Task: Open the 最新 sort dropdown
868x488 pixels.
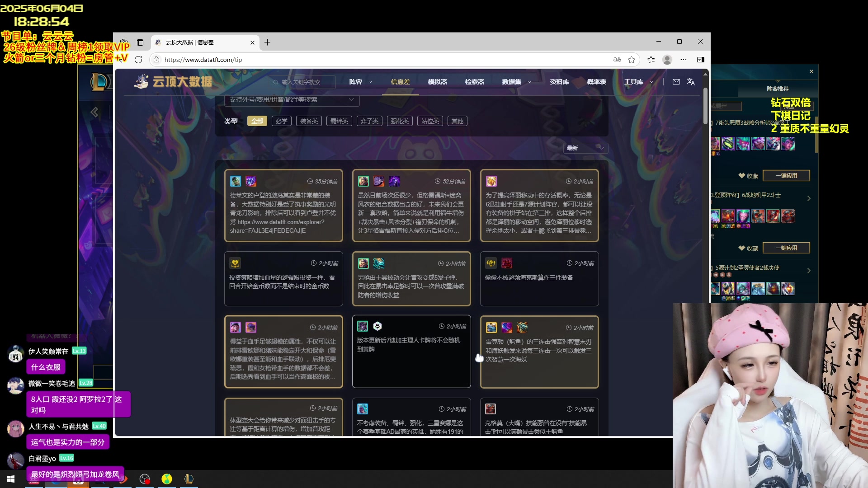Action: click(x=585, y=148)
